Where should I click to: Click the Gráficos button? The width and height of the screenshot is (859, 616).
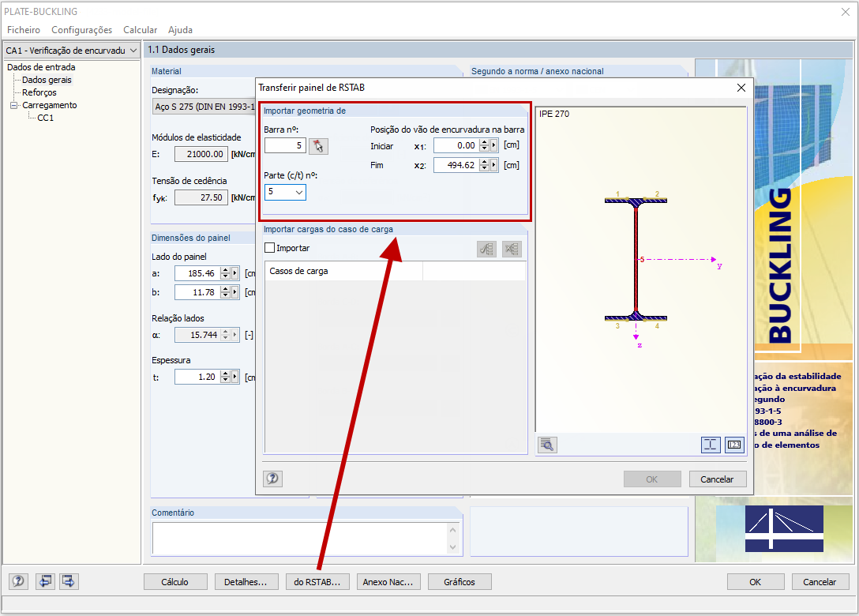[x=460, y=581]
